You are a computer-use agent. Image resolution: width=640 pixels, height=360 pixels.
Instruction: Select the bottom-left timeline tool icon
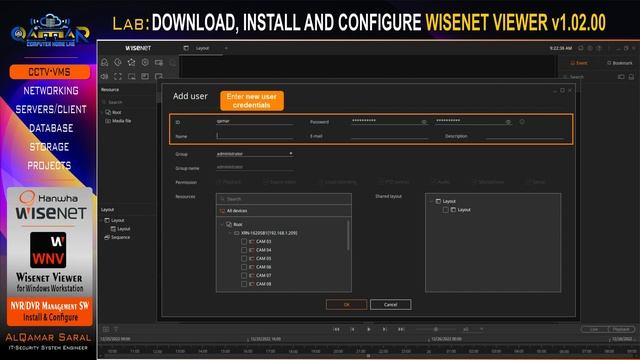pos(106,329)
